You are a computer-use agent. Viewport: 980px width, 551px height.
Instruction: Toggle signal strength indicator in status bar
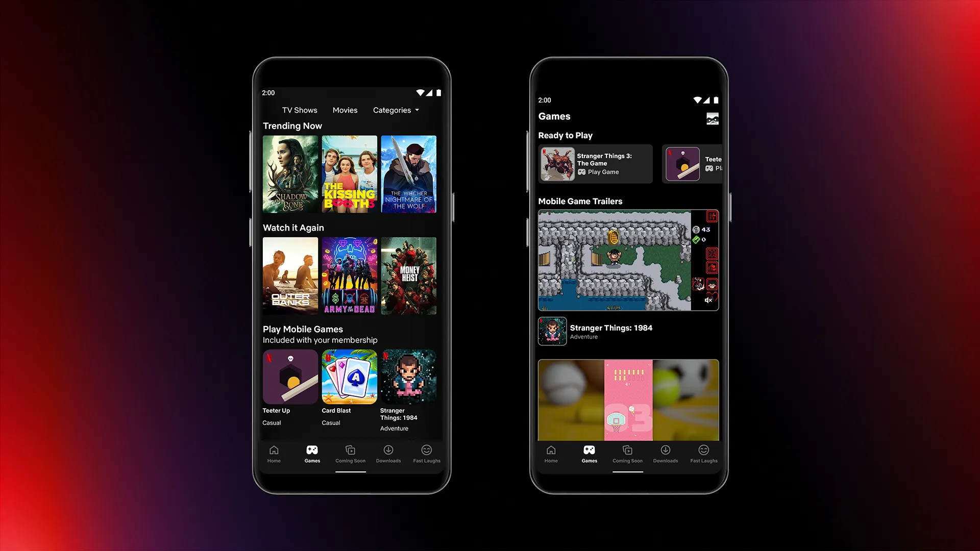[x=428, y=92]
